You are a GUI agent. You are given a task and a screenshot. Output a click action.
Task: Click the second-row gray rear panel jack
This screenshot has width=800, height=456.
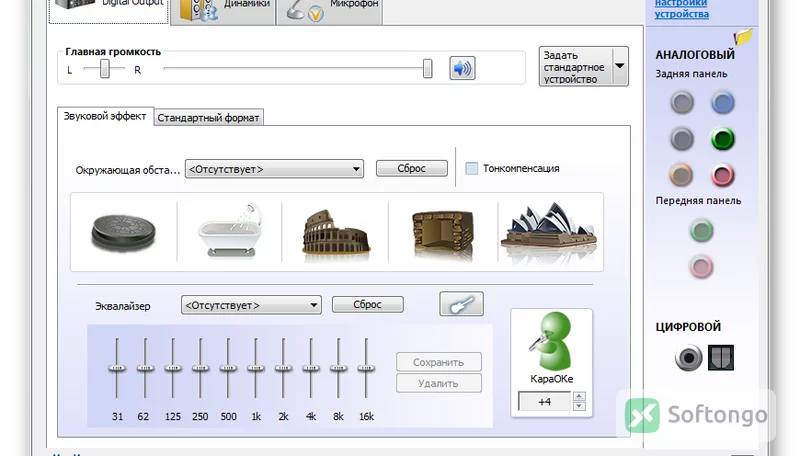tap(682, 139)
